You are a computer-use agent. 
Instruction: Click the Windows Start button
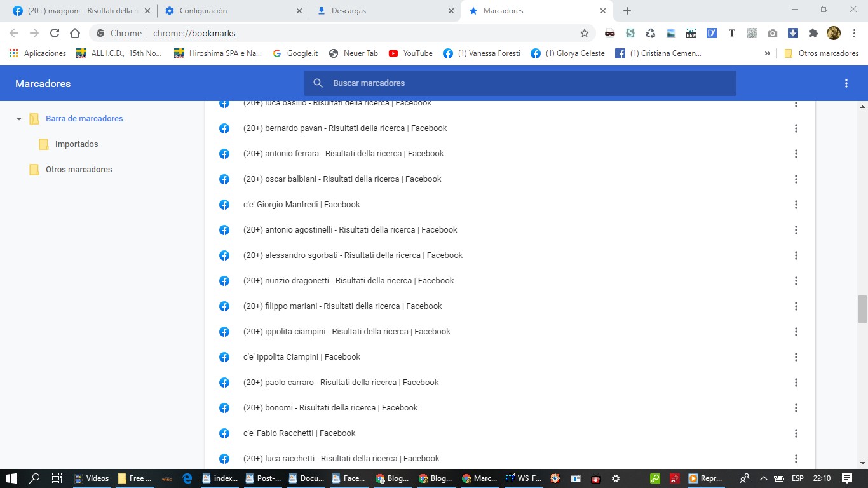point(11,478)
